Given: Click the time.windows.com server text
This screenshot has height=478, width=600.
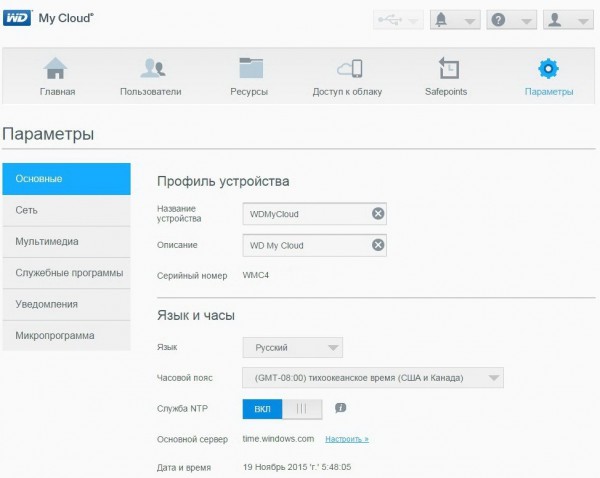Looking at the screenshot, I should tap(278, 439).
